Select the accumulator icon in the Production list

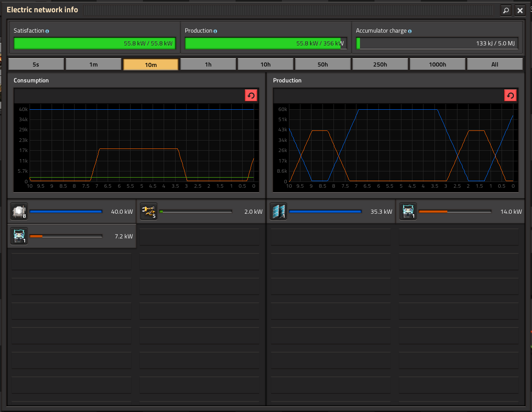(x=408, y=212)
